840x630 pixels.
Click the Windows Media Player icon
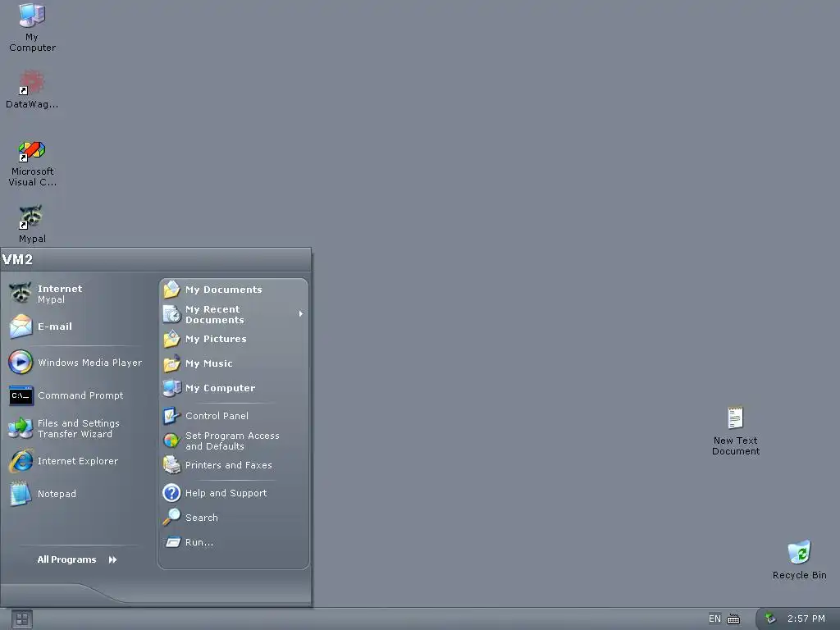(x=21, y=362)
